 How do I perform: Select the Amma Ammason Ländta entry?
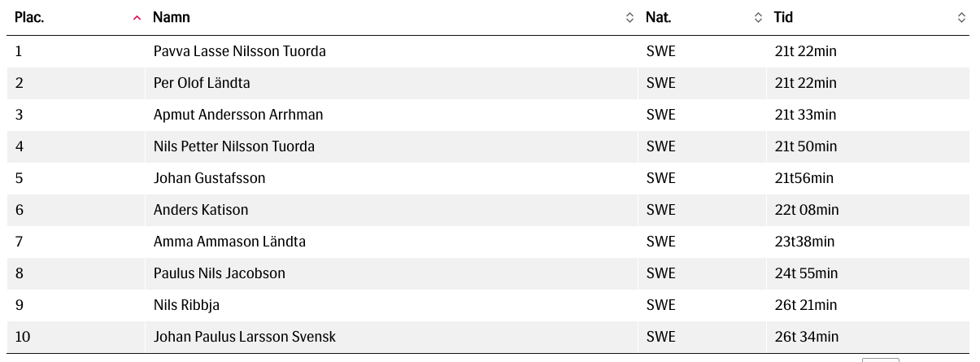pyautogui.click(x=229, y=242)
